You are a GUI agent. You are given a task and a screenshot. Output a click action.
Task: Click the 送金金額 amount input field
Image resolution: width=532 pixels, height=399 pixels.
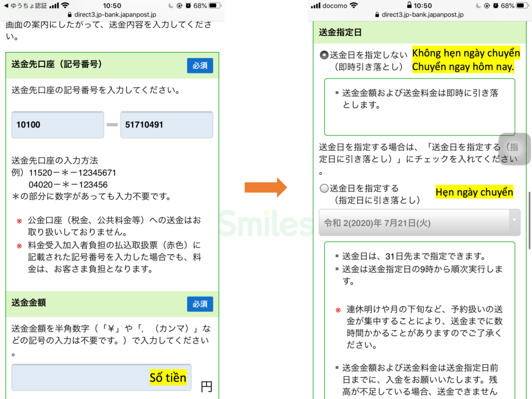point(101,378)
